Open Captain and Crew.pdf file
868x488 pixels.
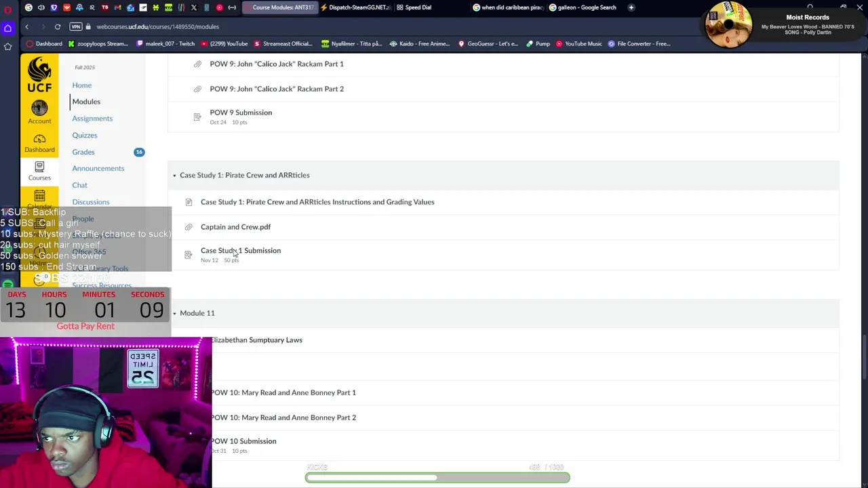(x=235, y=227)
